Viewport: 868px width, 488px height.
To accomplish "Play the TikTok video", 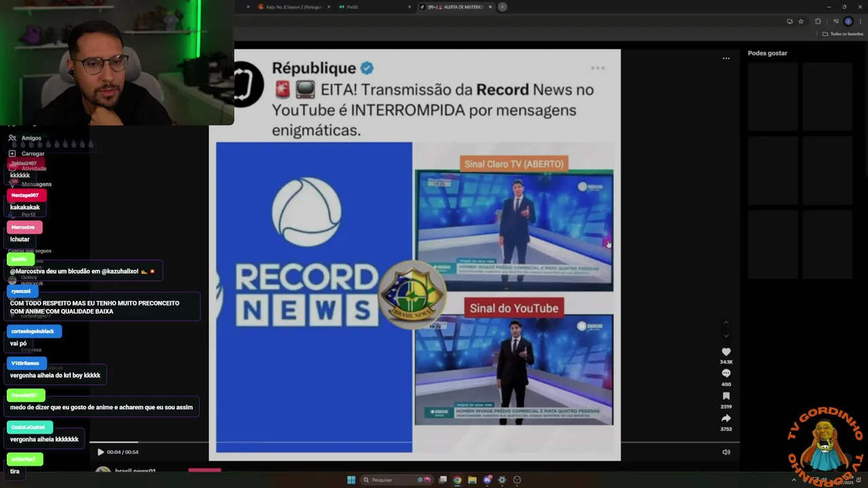I will pos(100,452).
